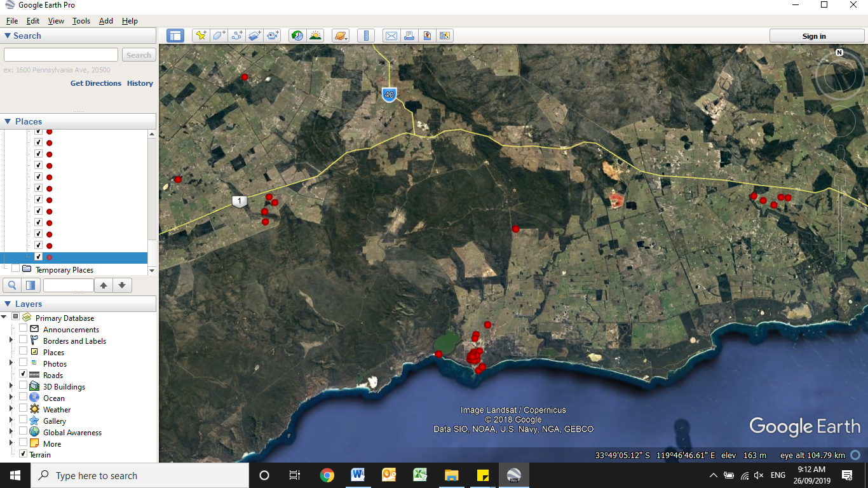
Task: Open Chrome from the taskbar
Action: 327,475
